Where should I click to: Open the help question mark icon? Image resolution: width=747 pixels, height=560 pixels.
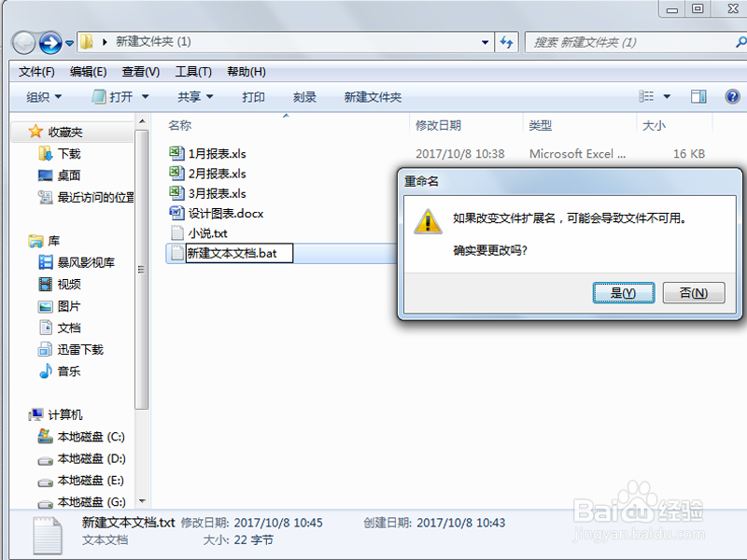point(732,97)
